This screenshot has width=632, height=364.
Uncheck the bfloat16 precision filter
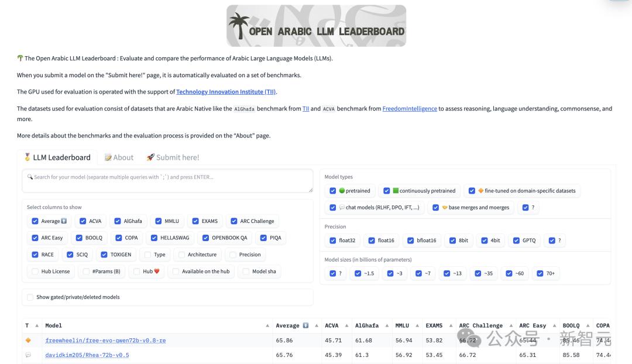pyautogui.click(x=409, y=241)
